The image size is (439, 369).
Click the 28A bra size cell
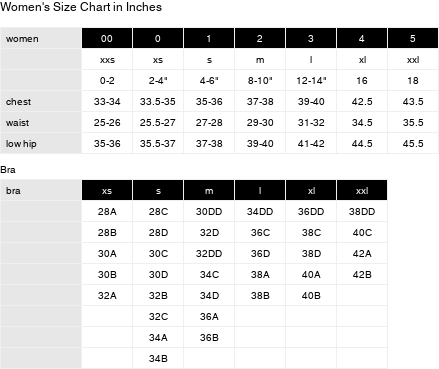click(x=107, y=212)
